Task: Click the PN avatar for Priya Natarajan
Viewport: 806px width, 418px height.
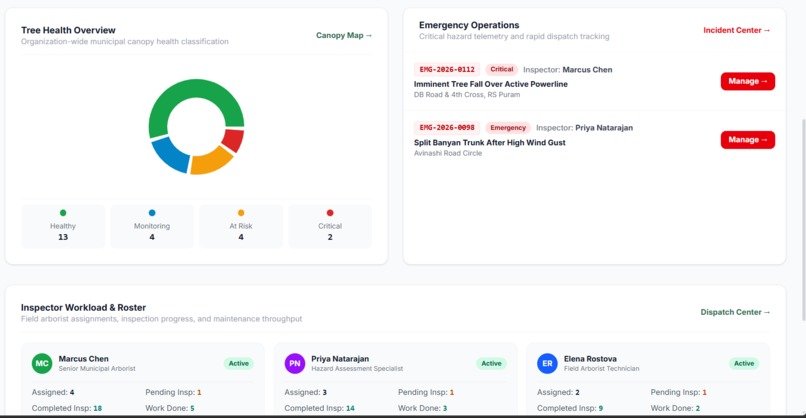Action: tap(295, 364)
